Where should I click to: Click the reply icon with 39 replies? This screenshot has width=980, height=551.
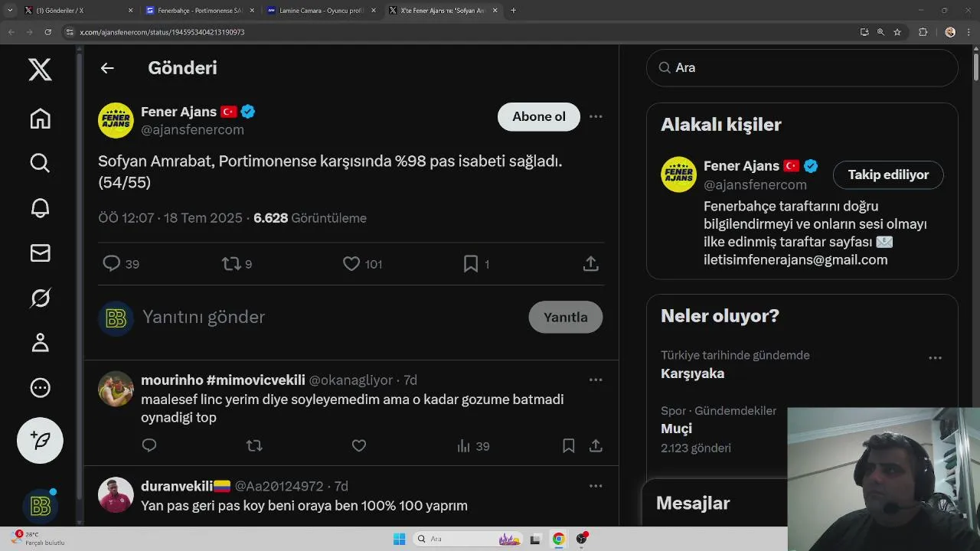[x=112, y=263]
